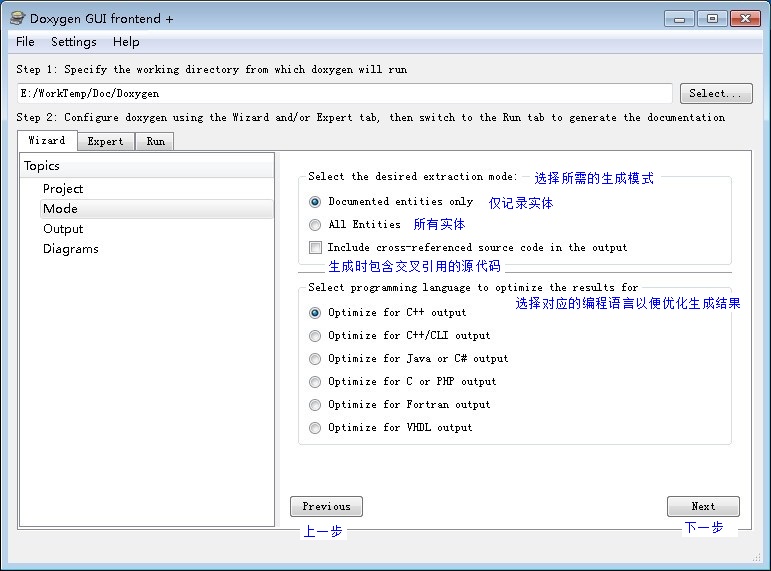Select Optimize for Java or C# output
This screenshot has width=771, height=571.
(x=315, y=359)
